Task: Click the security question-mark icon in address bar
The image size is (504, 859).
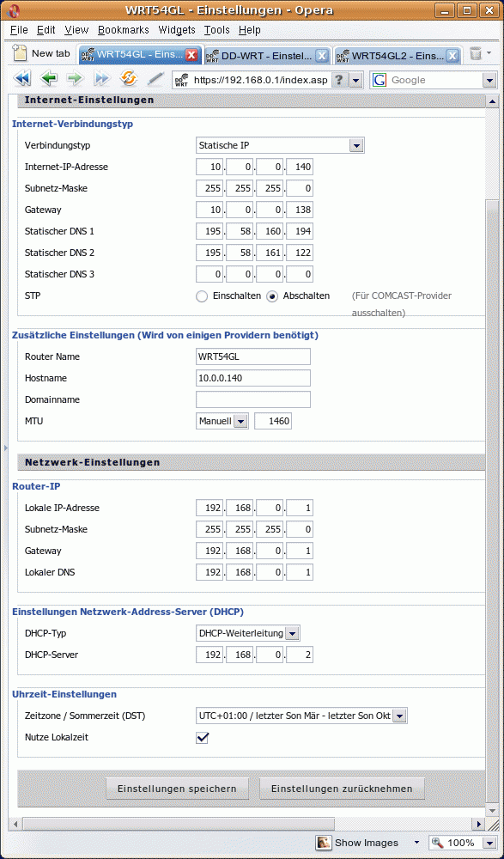Action: click(340, 80)
